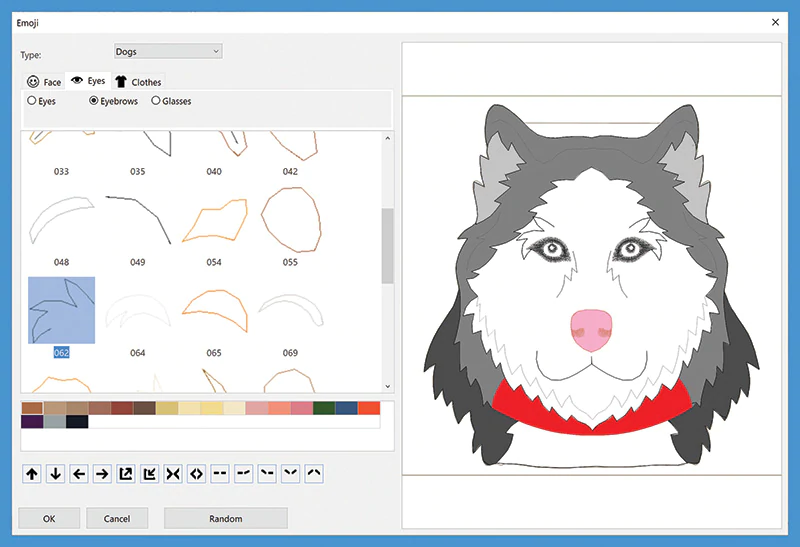Pick the salmon-orange color swatch
Screen dimensions: 800x547
pos(279,408)
